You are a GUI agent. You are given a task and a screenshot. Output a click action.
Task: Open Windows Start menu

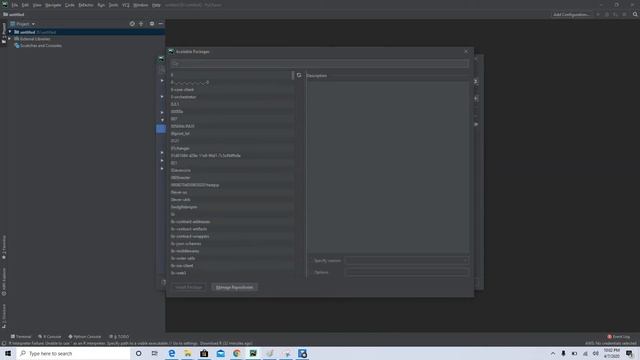coord(8,353)
